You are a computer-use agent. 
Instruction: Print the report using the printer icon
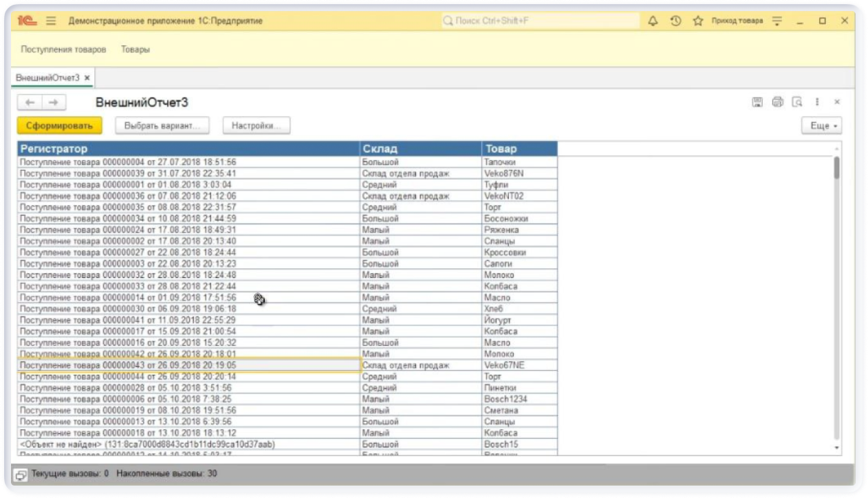tap(777, 102)
